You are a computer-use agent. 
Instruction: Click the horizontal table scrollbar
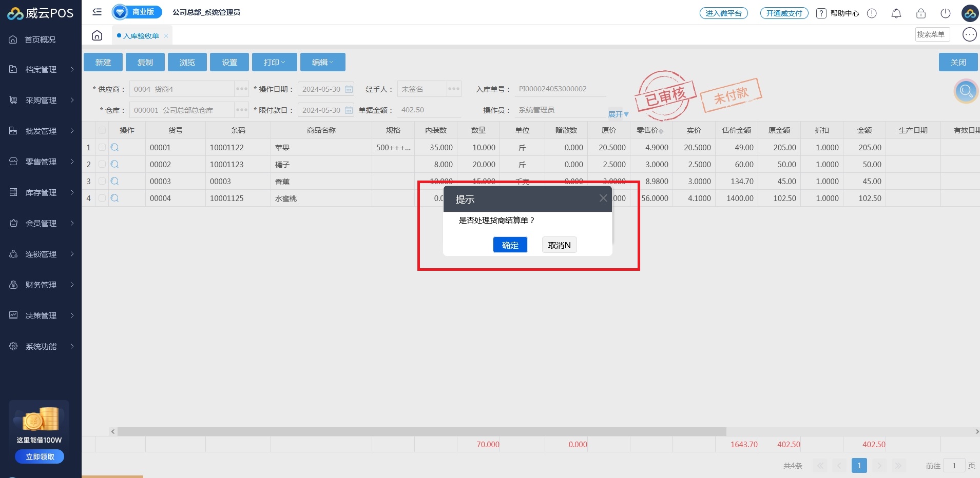click(421, 432)
